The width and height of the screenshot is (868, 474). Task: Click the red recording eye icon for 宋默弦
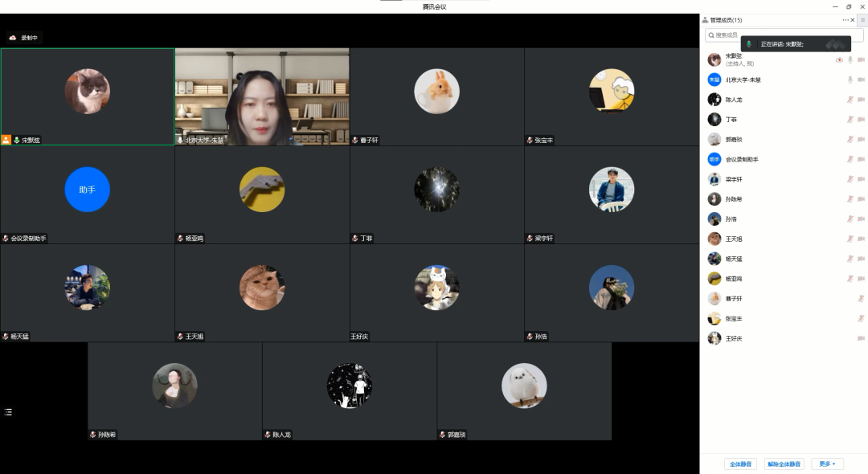(x=839, y=60)
